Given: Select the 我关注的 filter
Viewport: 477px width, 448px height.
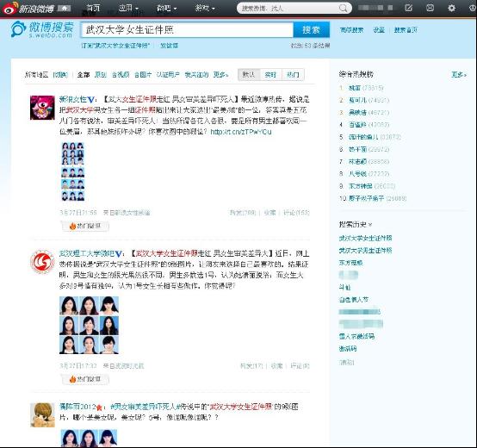Looking at the screenshot, I should coord(196,75).
